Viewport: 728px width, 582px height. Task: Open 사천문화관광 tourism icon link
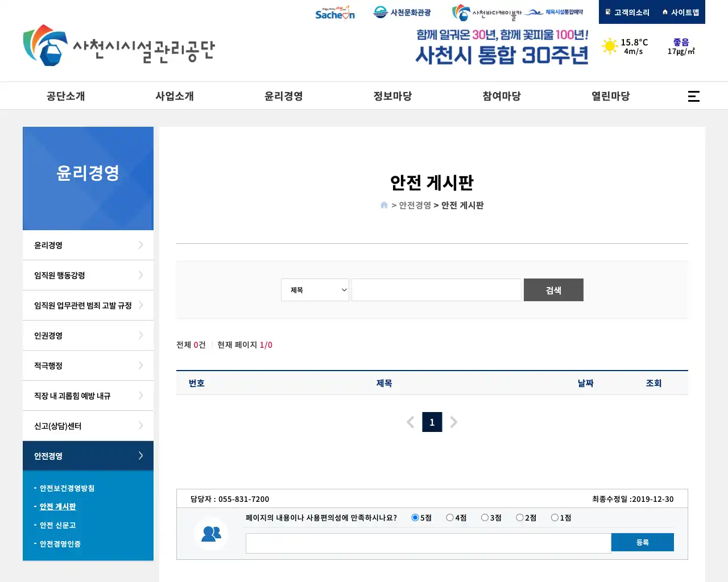click(x=402, y=13)
